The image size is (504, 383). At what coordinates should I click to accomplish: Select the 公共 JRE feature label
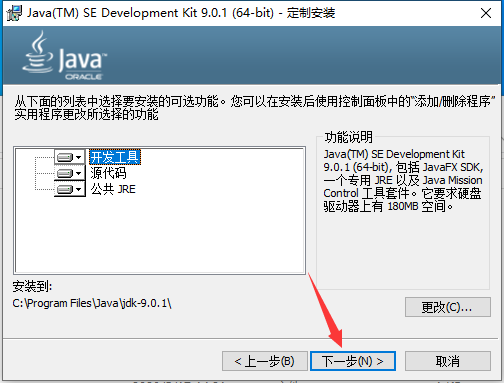(113, 189)
